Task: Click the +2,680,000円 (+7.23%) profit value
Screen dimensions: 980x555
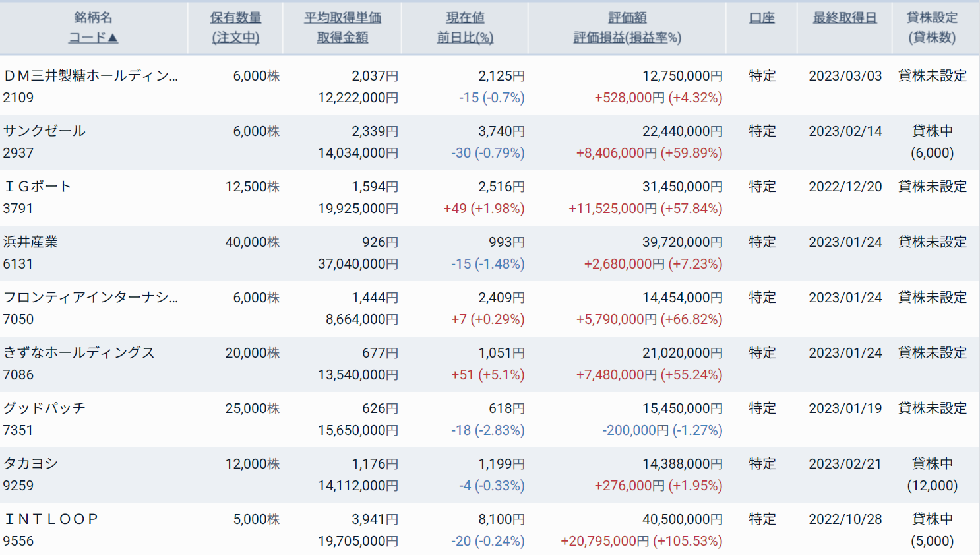Action: coord(653,264)
